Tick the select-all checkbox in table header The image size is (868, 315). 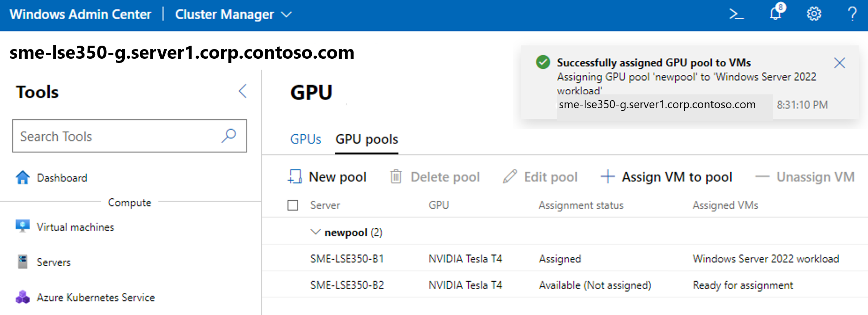[293, 205]
